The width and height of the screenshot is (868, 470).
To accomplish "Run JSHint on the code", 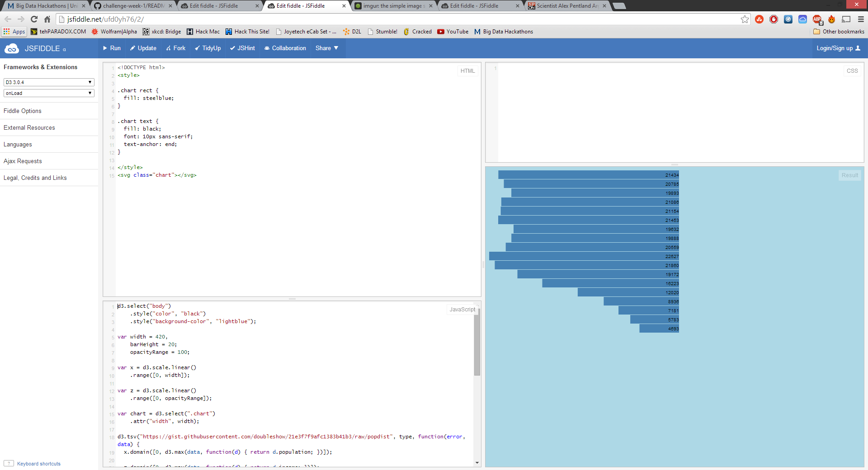I will (242, 48).
